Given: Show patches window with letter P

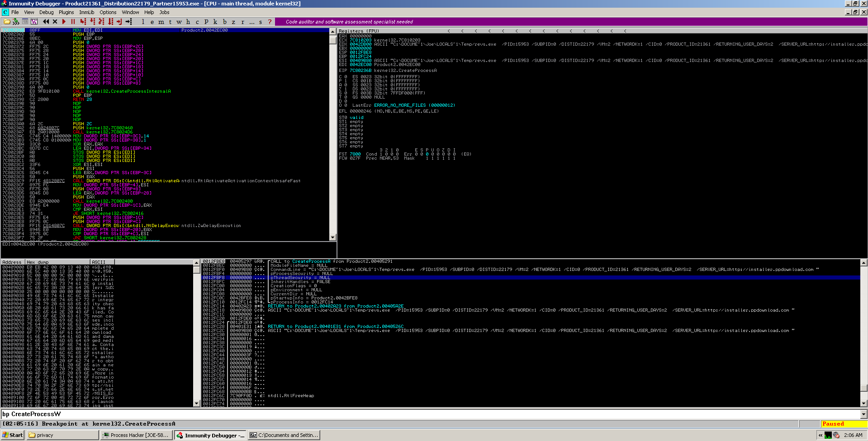Looking at the screenshot, I should (x=206, y=22).
